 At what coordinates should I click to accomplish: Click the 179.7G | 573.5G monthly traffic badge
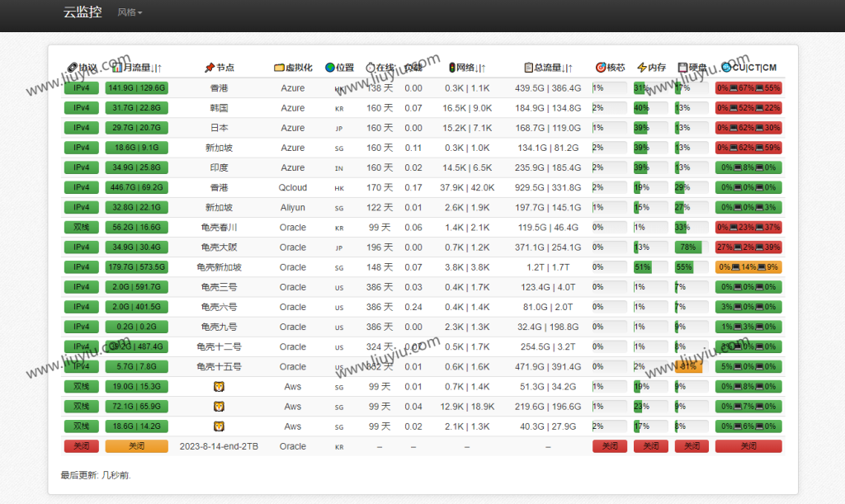pyautogui.click(x=136, y=267)
